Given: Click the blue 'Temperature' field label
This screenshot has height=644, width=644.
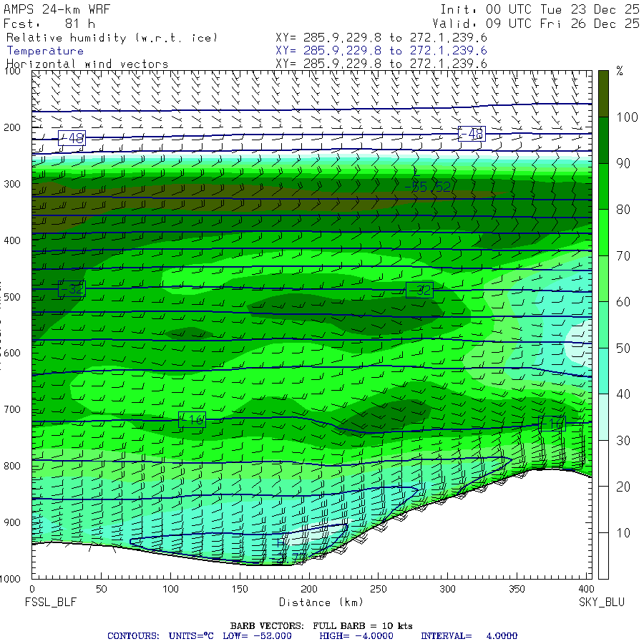Looking at the screenshot, I should 45,51.
